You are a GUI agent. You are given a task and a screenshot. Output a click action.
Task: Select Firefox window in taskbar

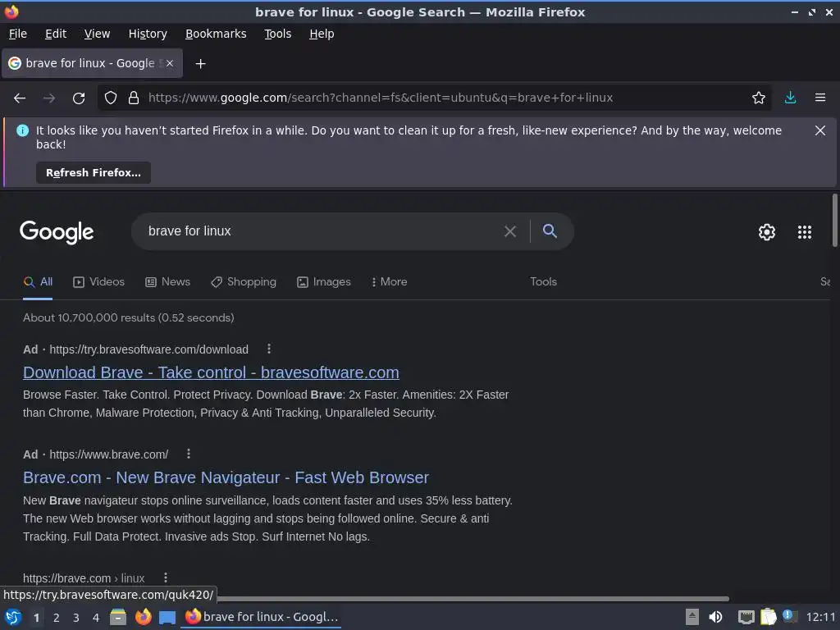click(x=262, y=617)
